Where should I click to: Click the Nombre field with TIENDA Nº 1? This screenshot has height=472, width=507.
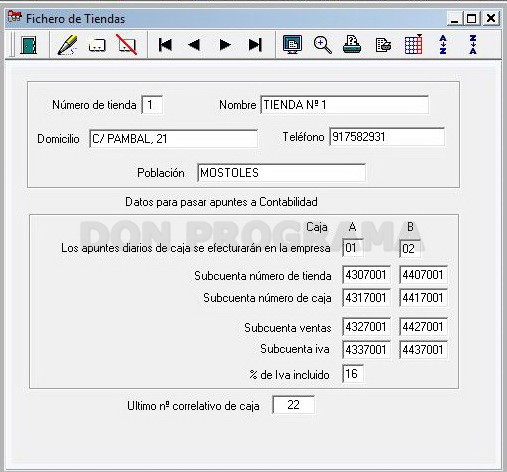(345, 105)
